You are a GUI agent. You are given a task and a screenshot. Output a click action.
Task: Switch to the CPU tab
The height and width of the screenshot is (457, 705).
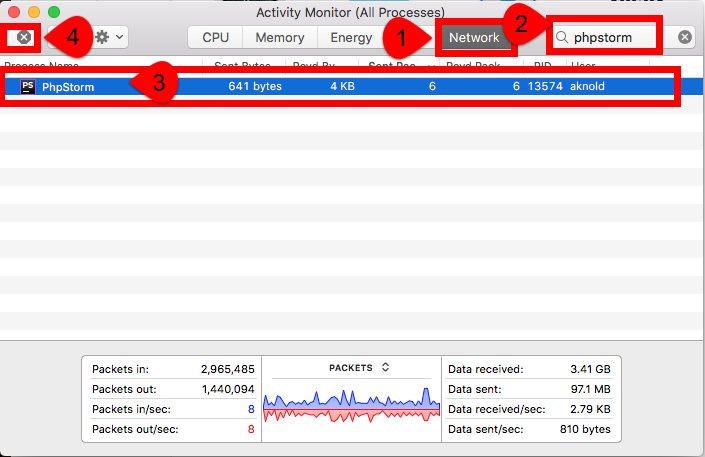215,37
